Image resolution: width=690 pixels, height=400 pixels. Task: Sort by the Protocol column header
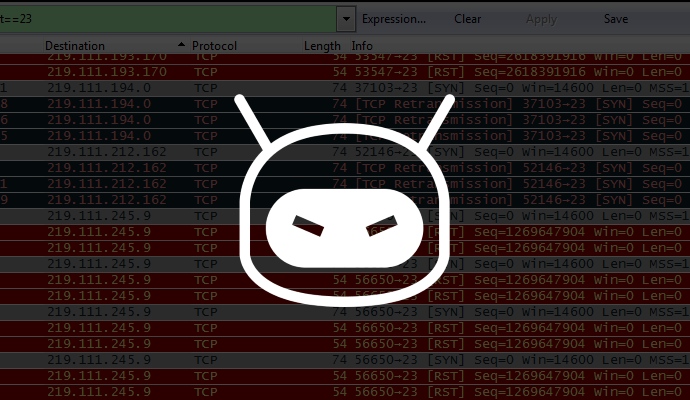click(x=246, y=46)
